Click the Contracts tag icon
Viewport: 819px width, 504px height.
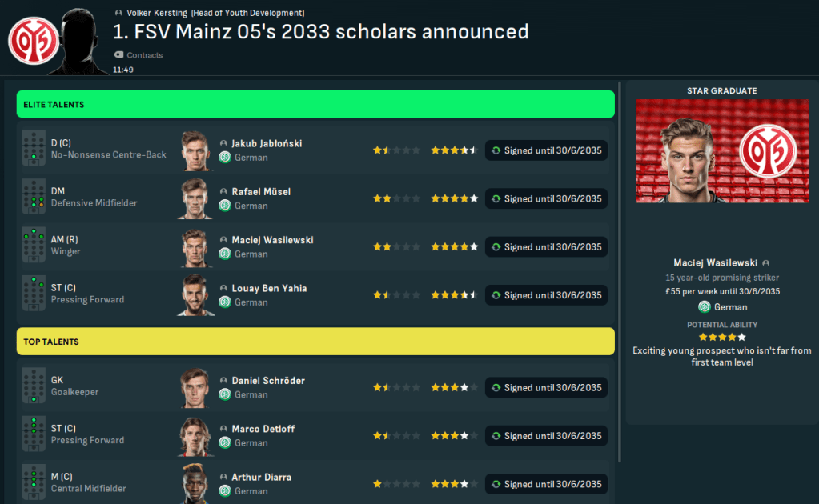118,55
